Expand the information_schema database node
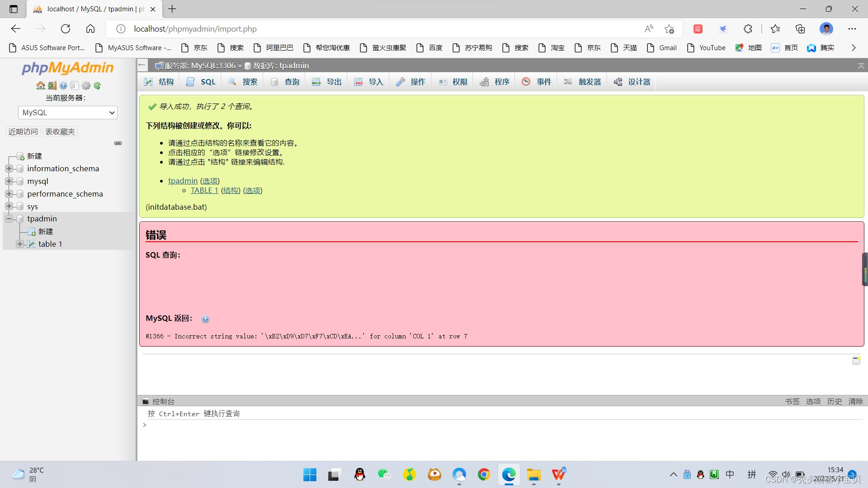 click(9, 169)
